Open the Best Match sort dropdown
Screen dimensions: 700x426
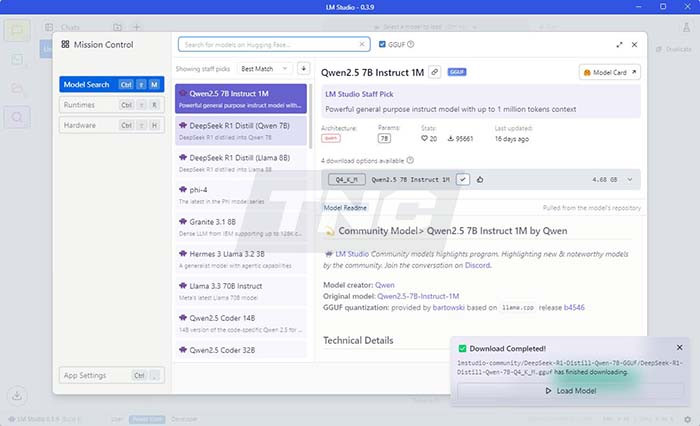[264, 69]
